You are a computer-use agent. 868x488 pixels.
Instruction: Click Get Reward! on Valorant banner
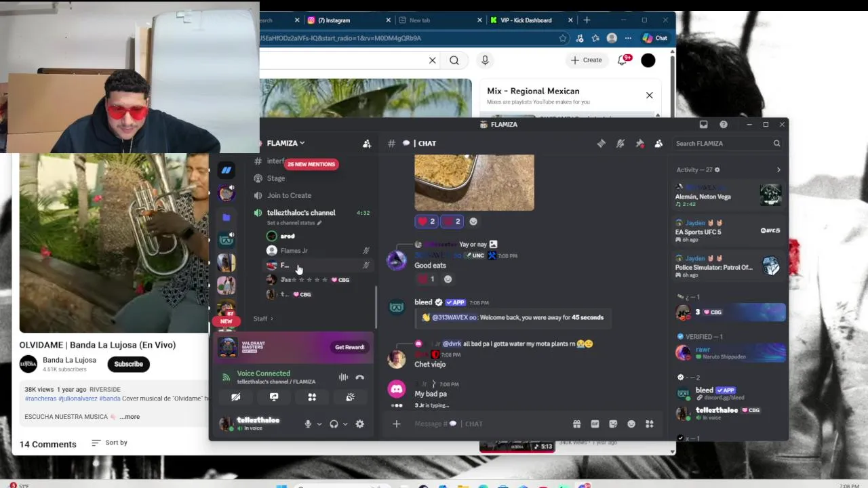click(x=349, y=347)
